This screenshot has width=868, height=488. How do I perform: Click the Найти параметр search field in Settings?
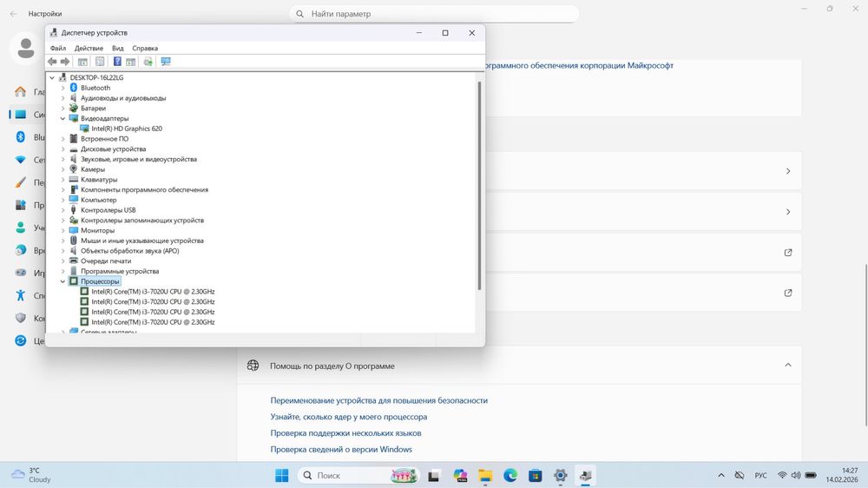pyautogui.click(x=434, y=14)
